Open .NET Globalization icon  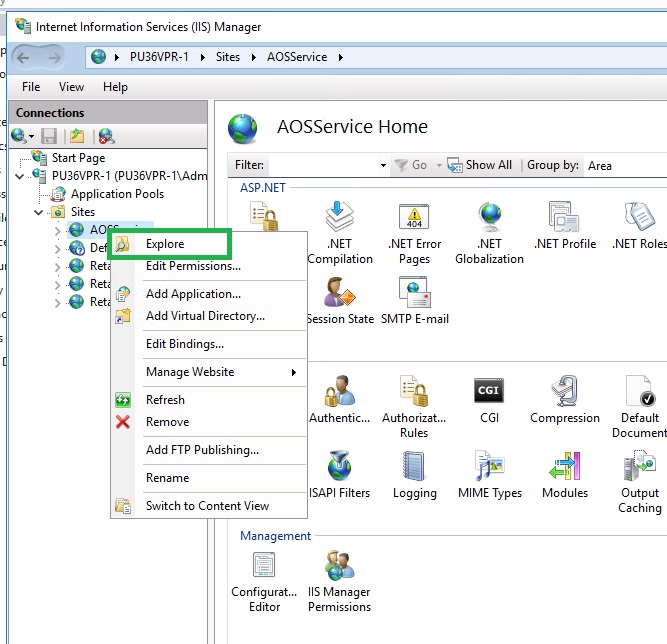489,217
